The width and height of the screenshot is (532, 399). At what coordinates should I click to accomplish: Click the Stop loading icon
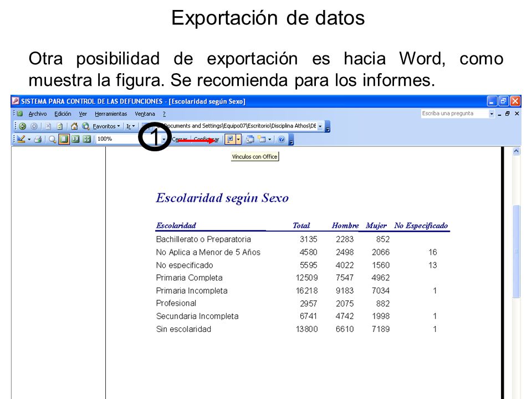pyautogui.click(x=48, y=126)
